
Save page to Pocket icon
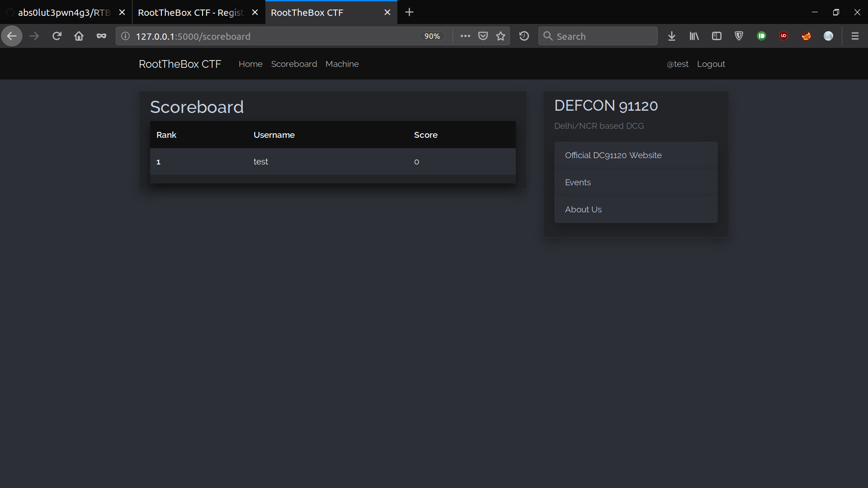click(x=483, y=36)
